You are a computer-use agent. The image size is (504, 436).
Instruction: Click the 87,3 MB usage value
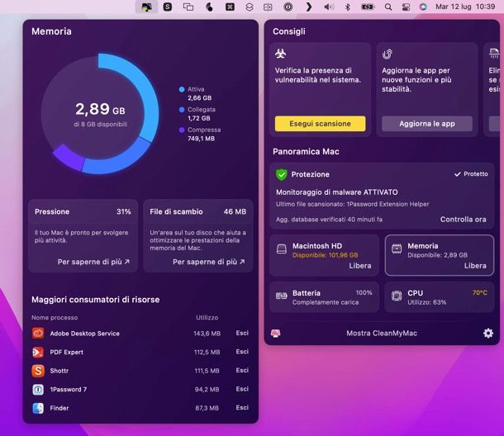click(207, 408)
